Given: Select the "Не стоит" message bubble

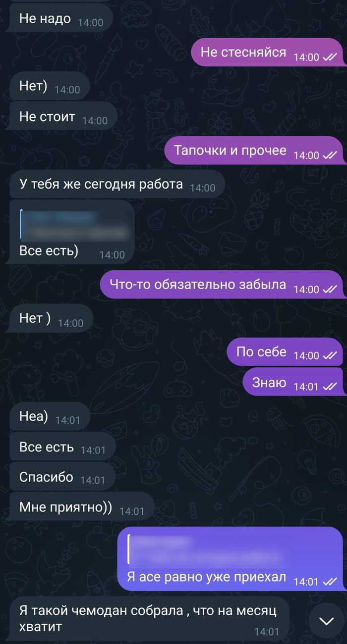Looking at the screenshot, I should [x=63, y=117].
